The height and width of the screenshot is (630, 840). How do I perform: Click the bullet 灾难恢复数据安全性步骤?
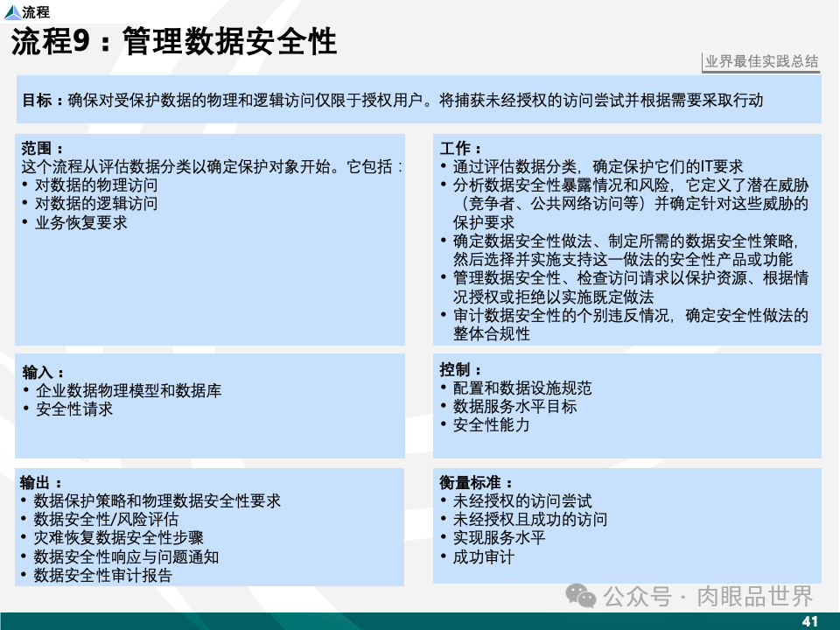coord(118,538)
